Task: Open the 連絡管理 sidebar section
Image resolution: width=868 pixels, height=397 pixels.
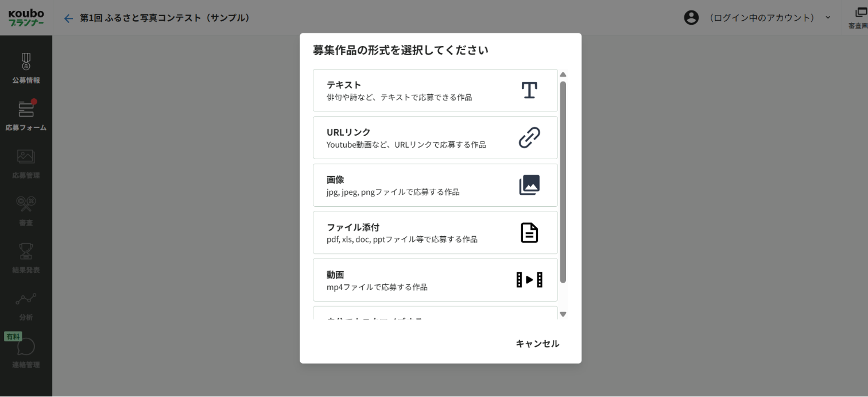Action: point(26,352)
